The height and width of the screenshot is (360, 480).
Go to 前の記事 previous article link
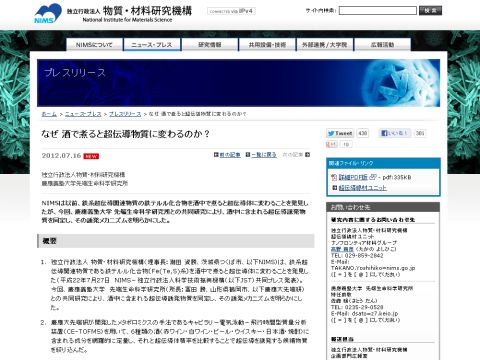pos(230,155)
